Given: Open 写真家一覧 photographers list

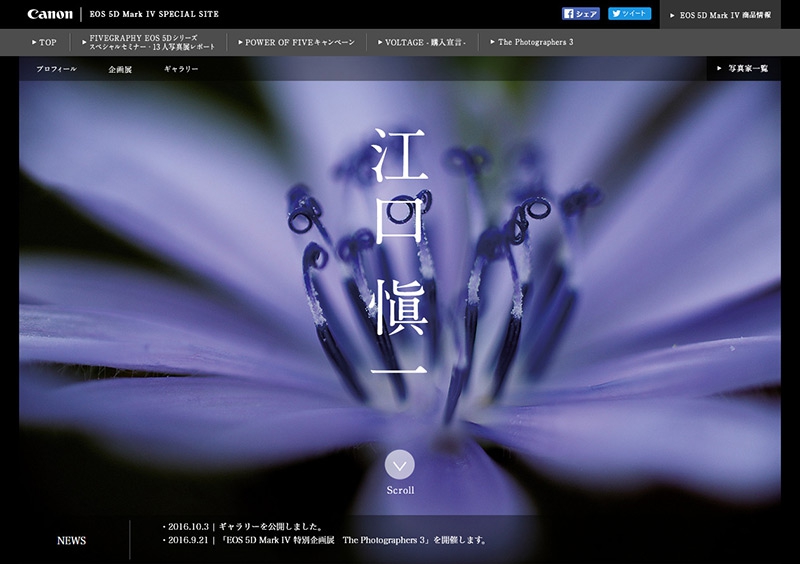Looking at the screenshot, I should [743, 68].
